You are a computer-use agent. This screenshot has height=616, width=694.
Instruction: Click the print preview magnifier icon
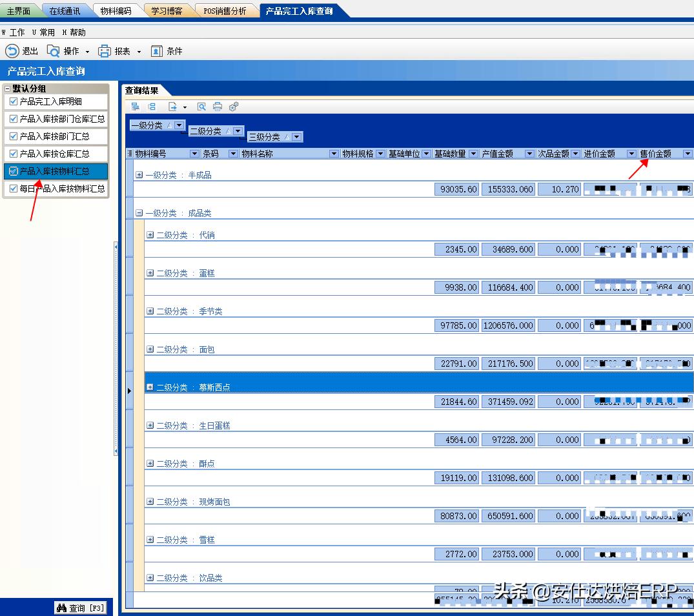(201, 107)
